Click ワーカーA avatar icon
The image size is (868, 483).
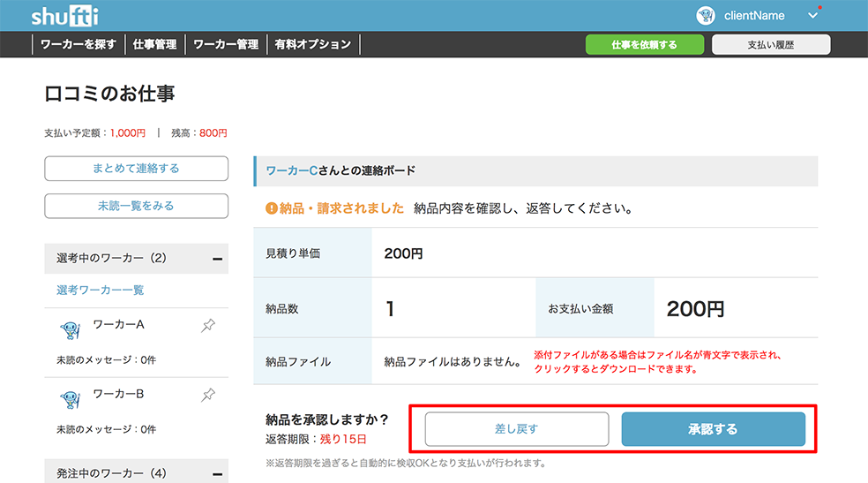tap(71, 330)
